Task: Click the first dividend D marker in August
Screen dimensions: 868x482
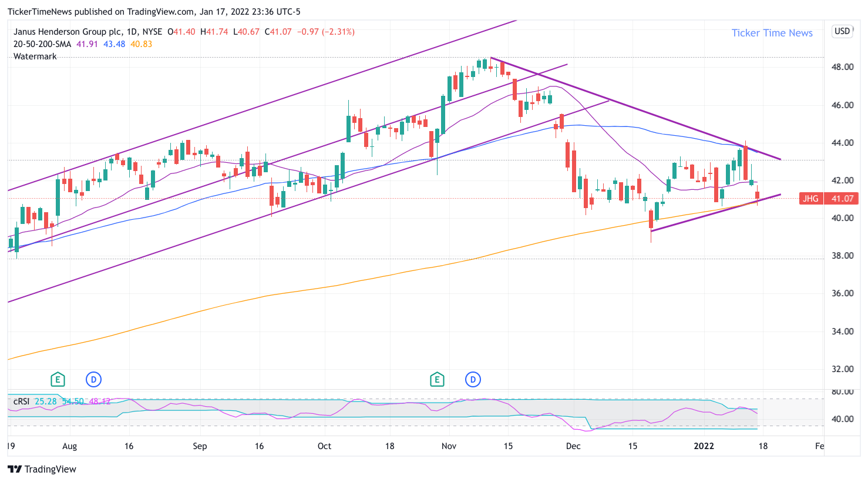Action: 93,379
